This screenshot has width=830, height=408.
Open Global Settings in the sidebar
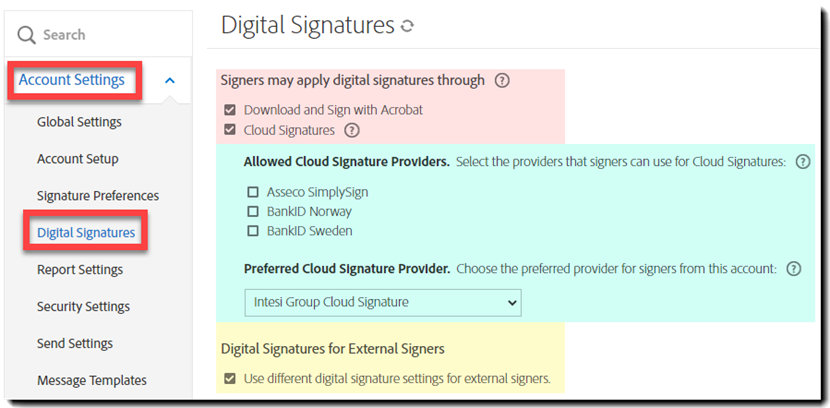pos(79,122)
